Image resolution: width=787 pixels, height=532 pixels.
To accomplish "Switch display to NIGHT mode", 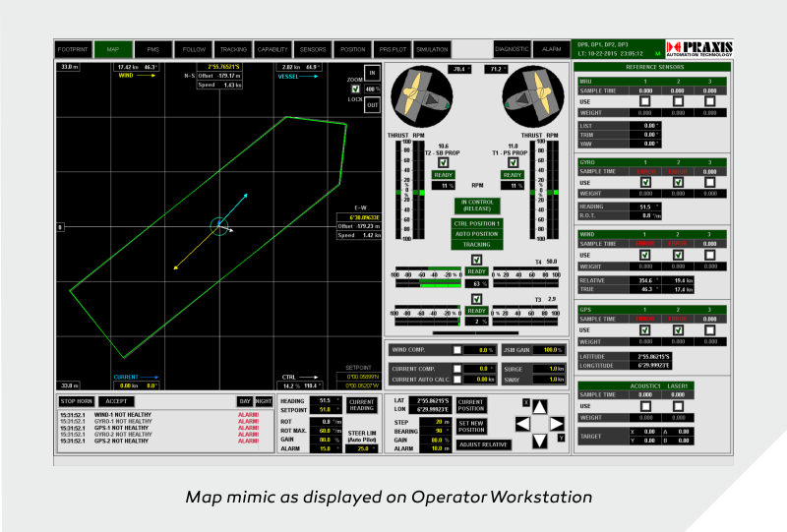I will click(264, 401).
